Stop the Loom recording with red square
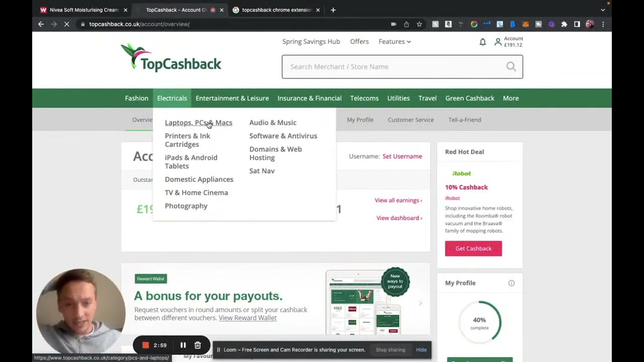This screenshot has height=362, width=644. coord(145,345)
